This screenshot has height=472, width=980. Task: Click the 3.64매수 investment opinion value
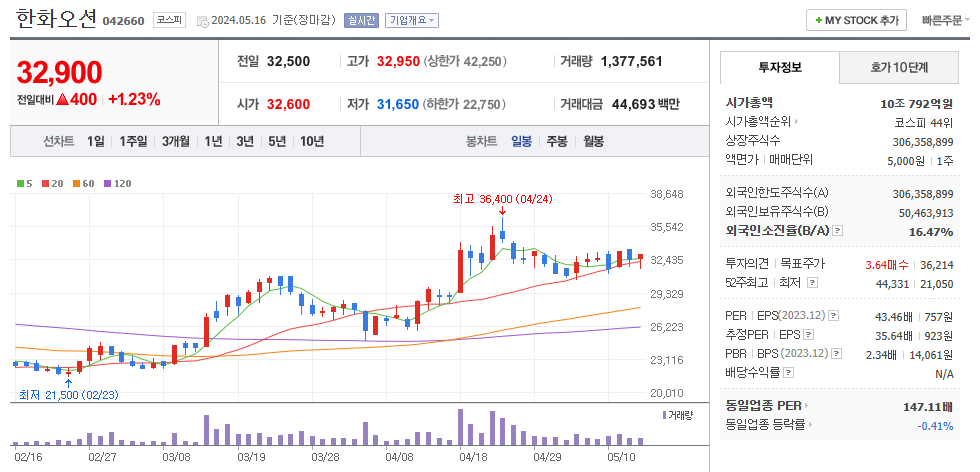[887, 264]
